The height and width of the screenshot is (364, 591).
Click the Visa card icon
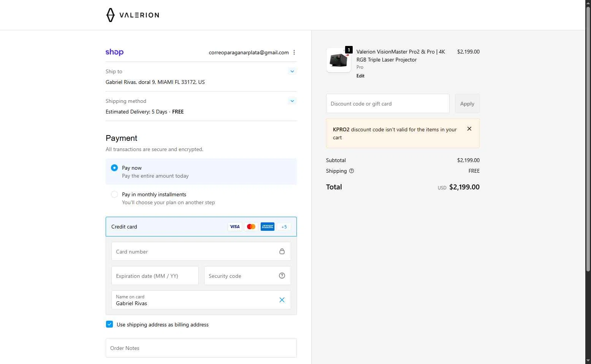pos(235,227)
